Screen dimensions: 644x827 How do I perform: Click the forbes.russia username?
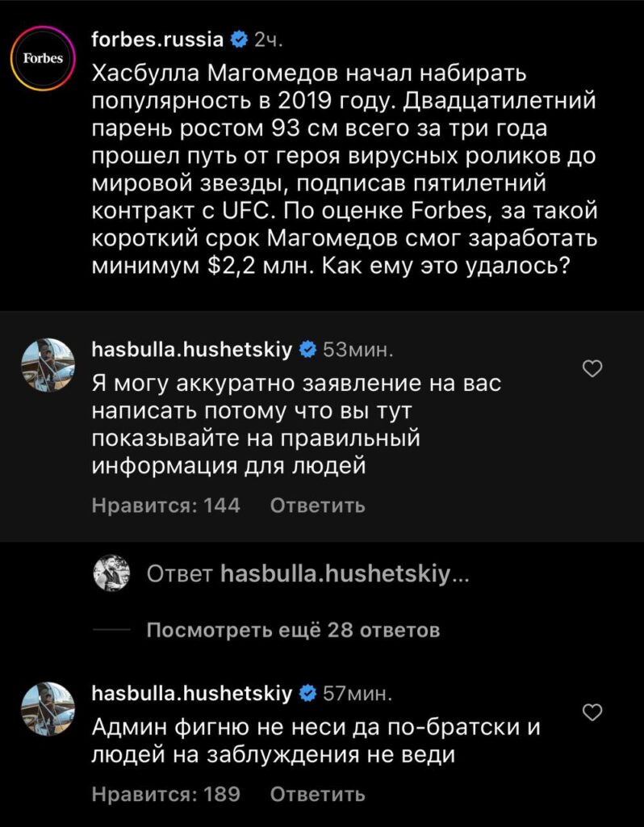157,40
